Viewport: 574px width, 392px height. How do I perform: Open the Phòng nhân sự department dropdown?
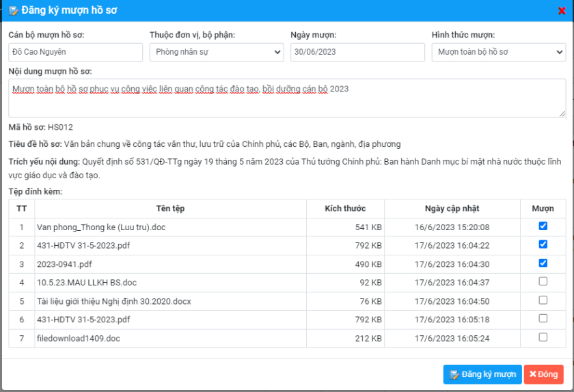click(216, 52)
